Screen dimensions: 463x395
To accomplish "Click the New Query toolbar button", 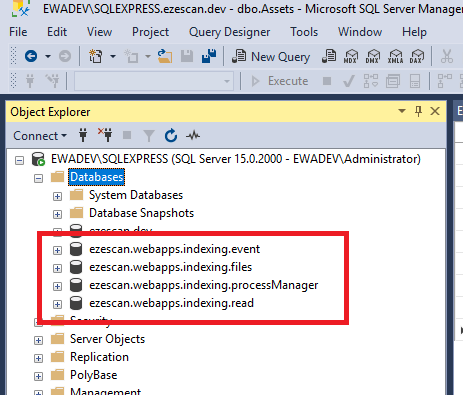I will pos(271,56).
